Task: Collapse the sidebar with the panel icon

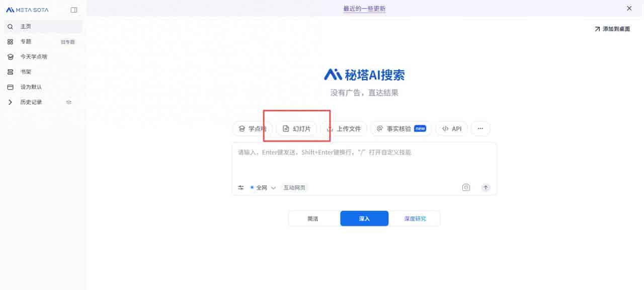Action: [x=74, y=10]
